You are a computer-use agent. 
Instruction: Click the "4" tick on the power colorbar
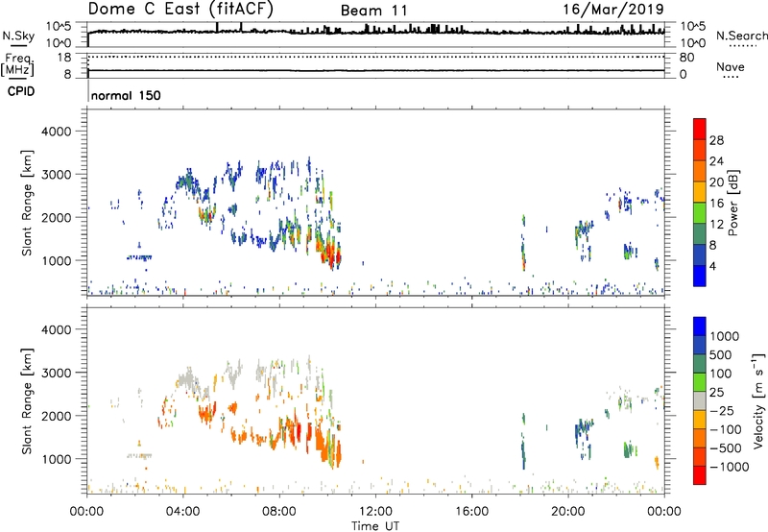[712, 266]
